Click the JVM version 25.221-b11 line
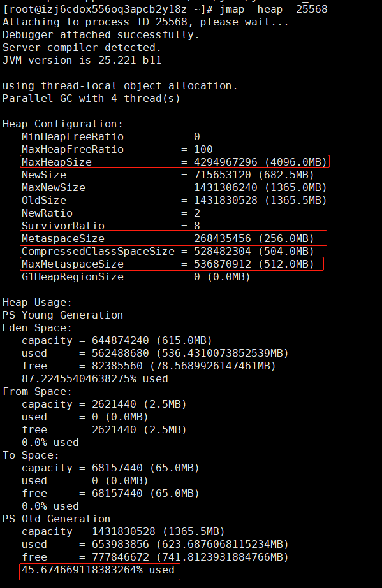The width and height of the screenshot is (382, 588). pos(82,60)
